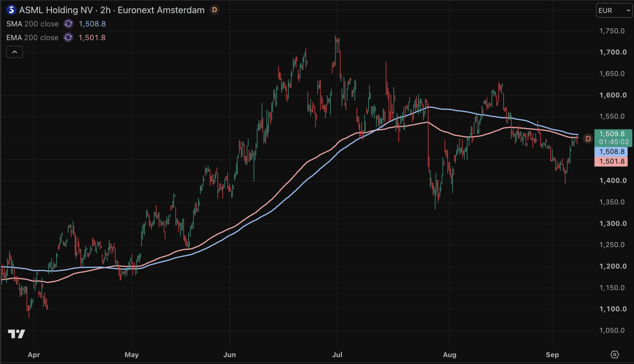
Task: Click the SMA value 1,508.8 in legend
Action: (x=92, y=24)
